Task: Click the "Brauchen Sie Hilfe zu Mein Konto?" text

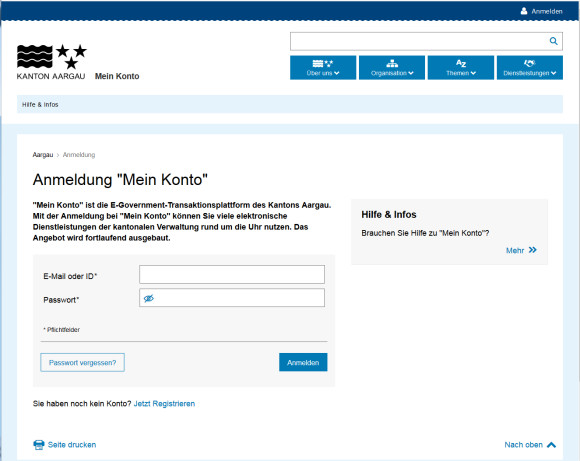Action: (425, 233)
